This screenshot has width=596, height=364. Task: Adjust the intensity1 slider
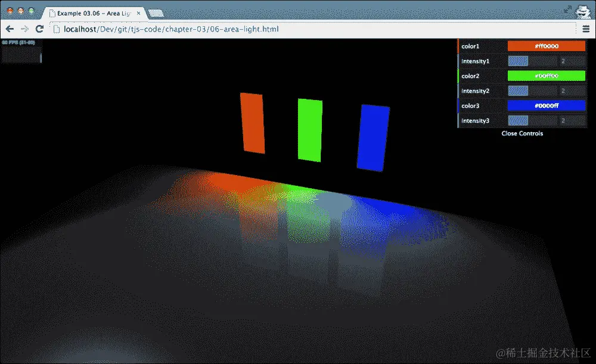coord(532,61)
